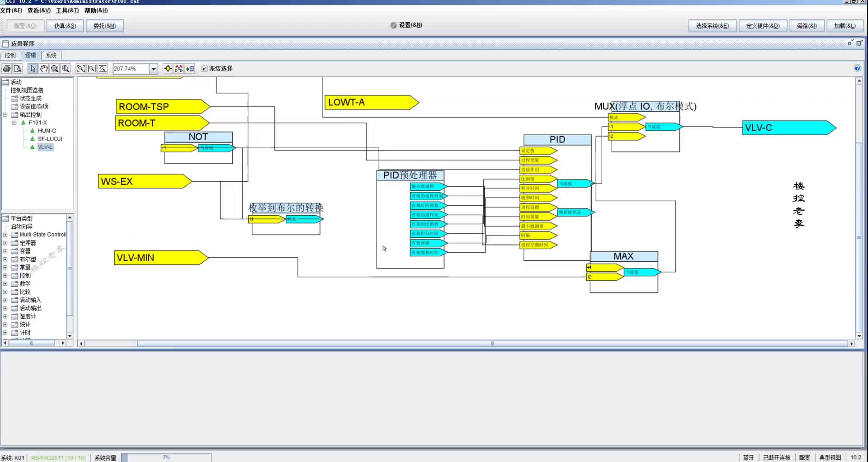Click the canvas scroll down arrow
Image resolution: width=868 pixels, height=462 pixels.
tap(859, 336)
